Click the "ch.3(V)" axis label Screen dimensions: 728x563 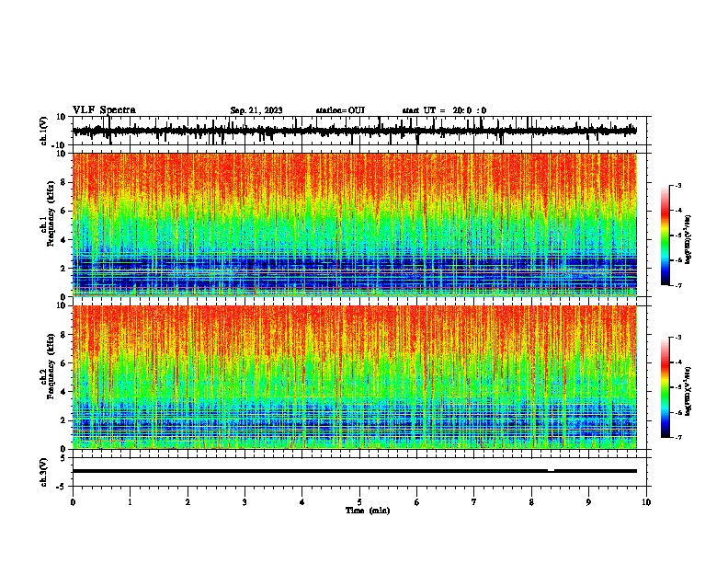(44, 472)
